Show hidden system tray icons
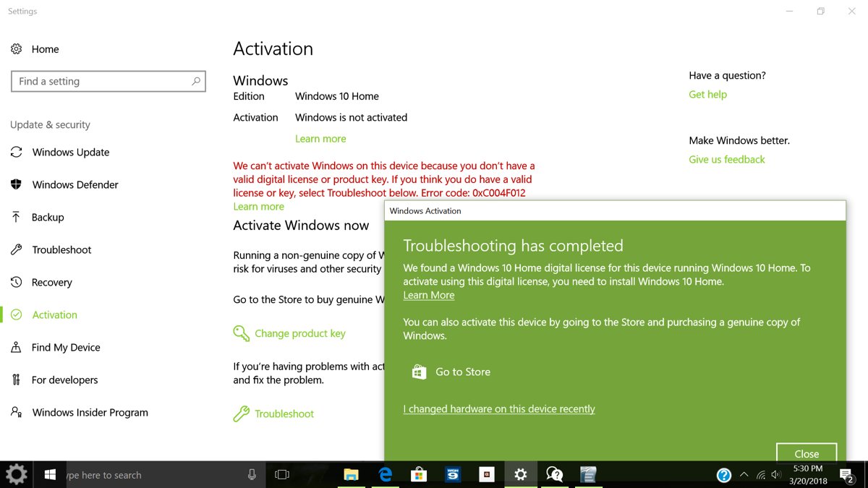The height and width of the screenshot is (488, 868). coord(744,475)
